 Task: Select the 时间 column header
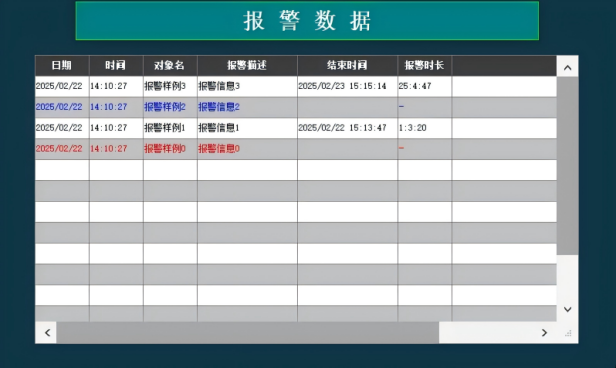pos(116,65)
